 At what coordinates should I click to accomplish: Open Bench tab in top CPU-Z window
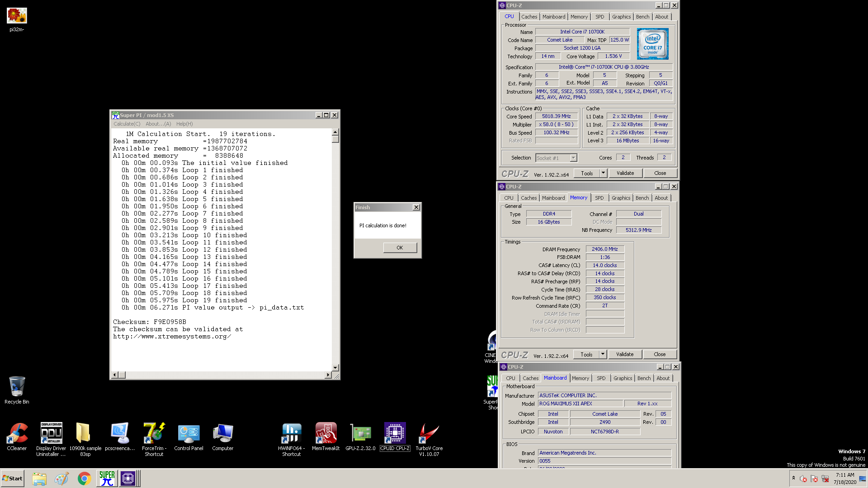(x=642, y=17)
